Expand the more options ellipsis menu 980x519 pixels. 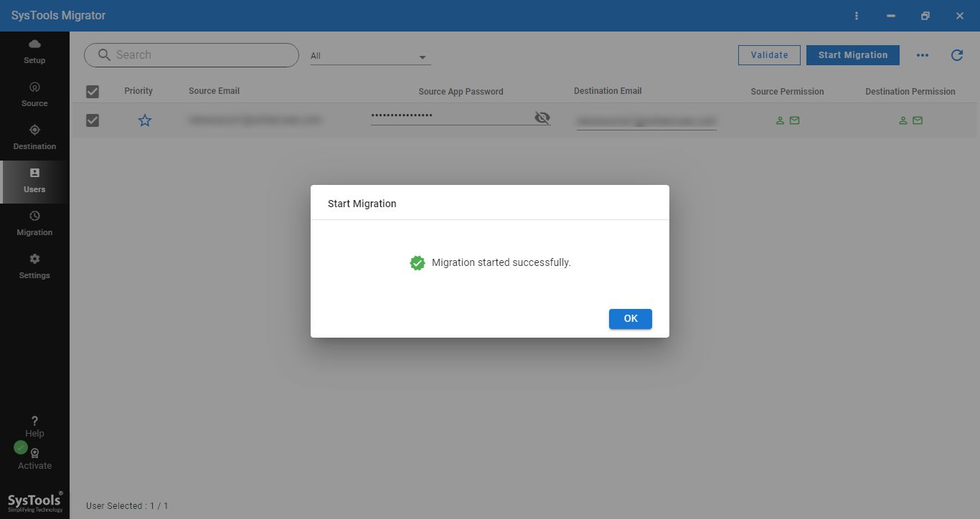(x=923, y=54)
